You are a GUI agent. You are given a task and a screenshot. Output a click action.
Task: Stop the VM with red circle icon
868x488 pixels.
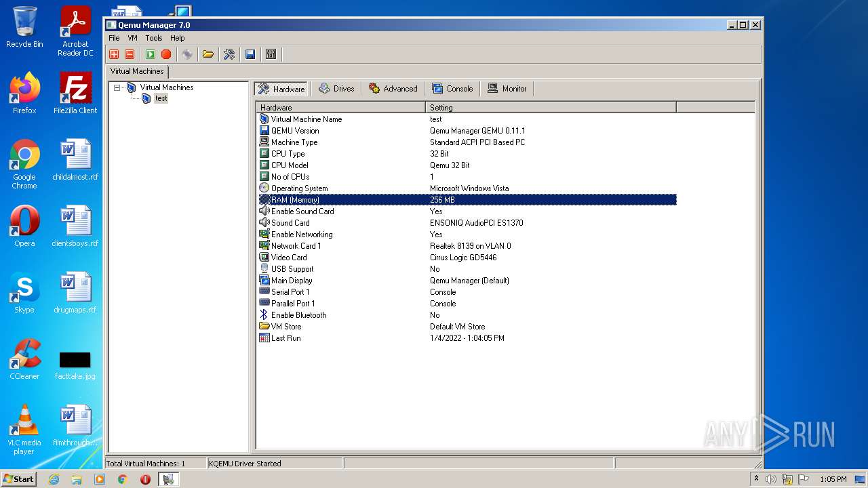(x=166, y=54)
